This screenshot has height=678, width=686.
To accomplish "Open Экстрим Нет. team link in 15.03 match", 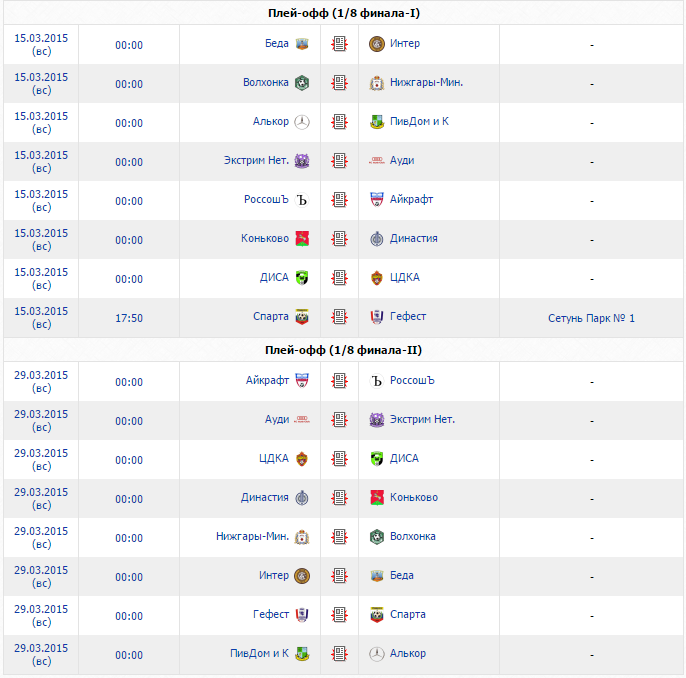I will pyautogui.click(x=256, y=161).
